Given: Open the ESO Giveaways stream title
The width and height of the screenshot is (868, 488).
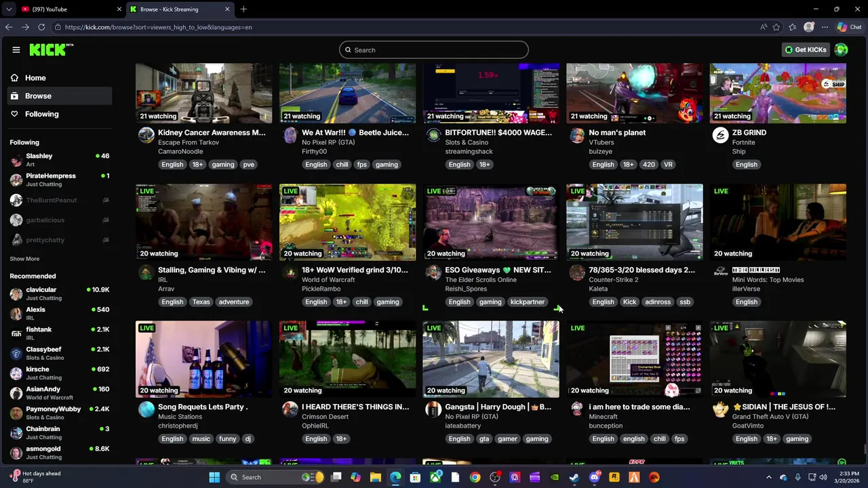Looking at the screenshot, I should point(498,270).
